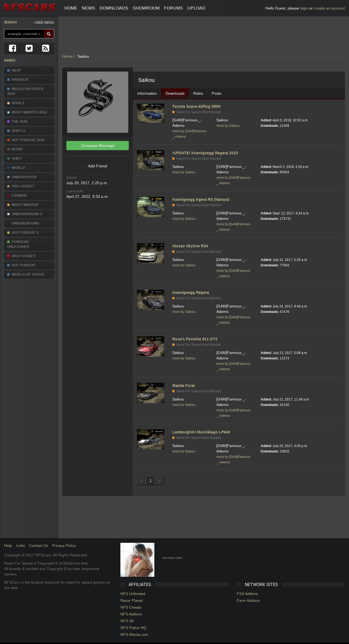Open Rose's Porsche 911 GT2 title

(195, 339)
